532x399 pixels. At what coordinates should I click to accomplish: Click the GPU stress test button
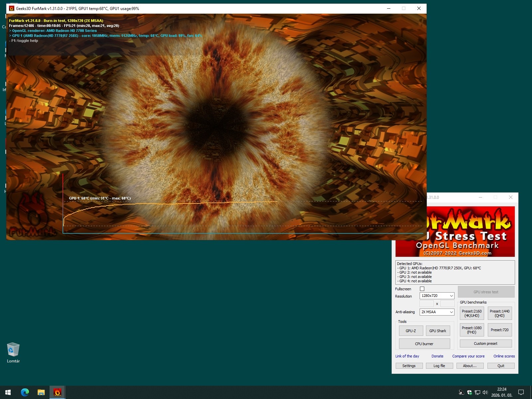[x=486, y=292]
